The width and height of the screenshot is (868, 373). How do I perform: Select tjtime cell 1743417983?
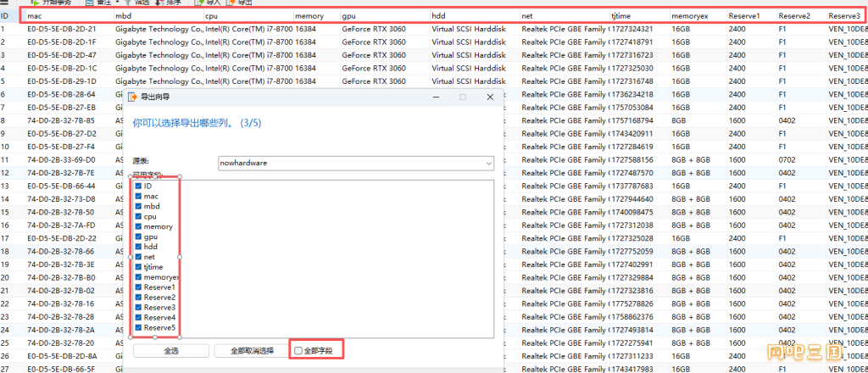(x=639, y=369)
